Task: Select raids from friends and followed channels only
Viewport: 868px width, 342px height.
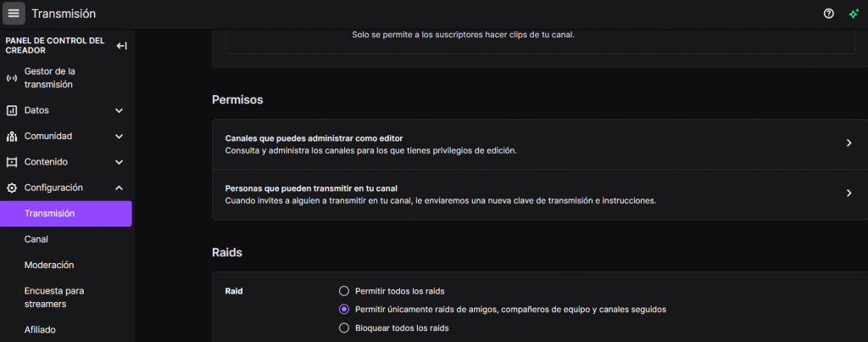Action: pos(344,310)
